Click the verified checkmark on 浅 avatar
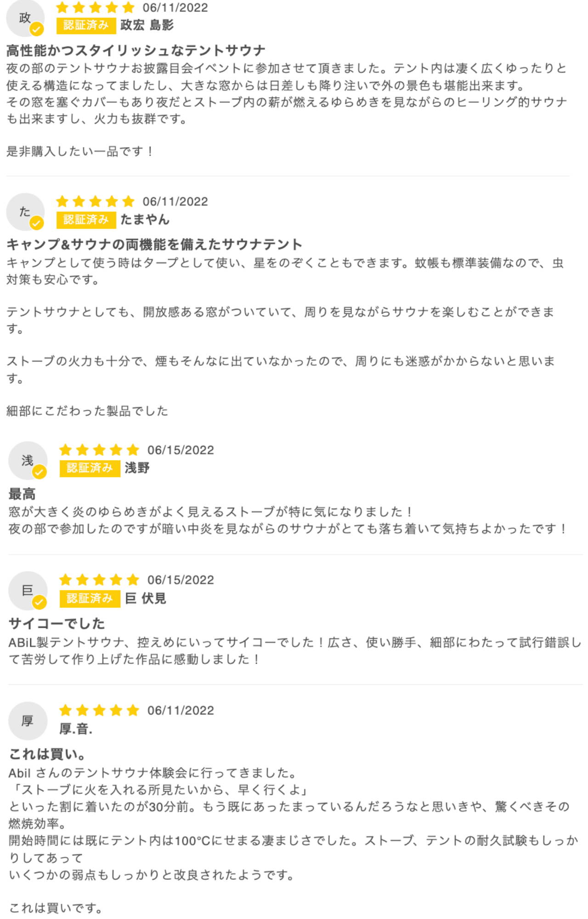The height and width of the screenshot is (919, 588). tap(40, 472)
